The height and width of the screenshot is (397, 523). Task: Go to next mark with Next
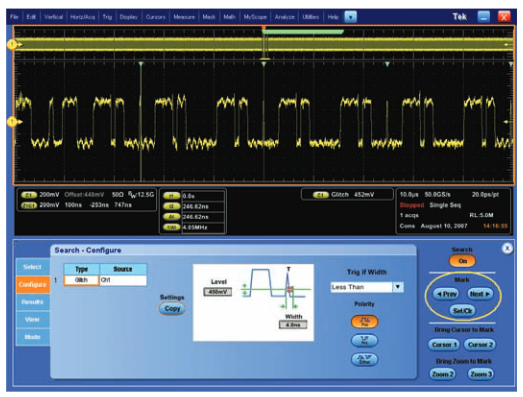[x=479, y=294]
